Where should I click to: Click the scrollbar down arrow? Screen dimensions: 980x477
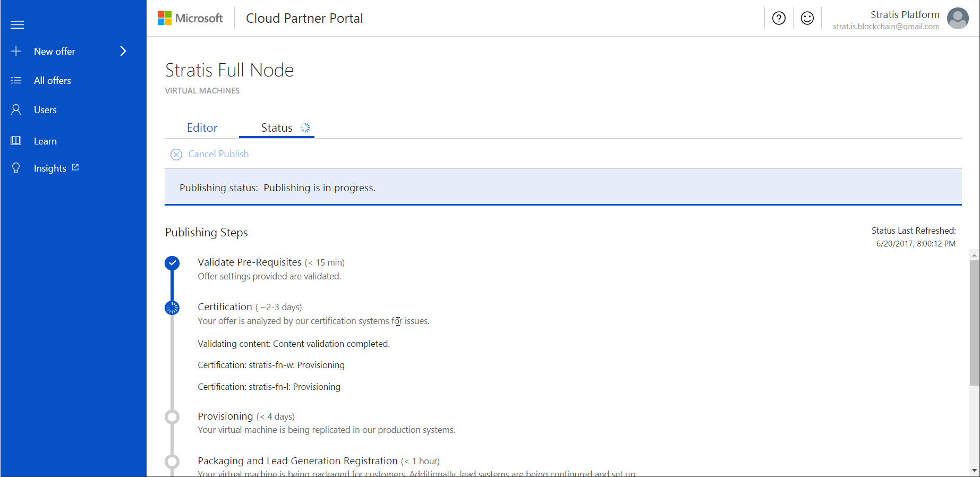(974, 470)
